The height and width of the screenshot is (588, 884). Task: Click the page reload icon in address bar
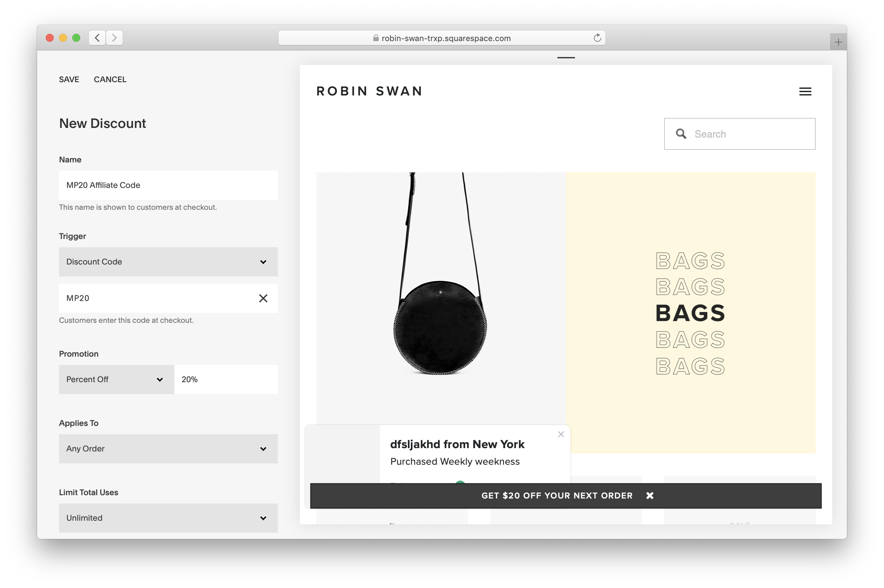tap(598, 38)
